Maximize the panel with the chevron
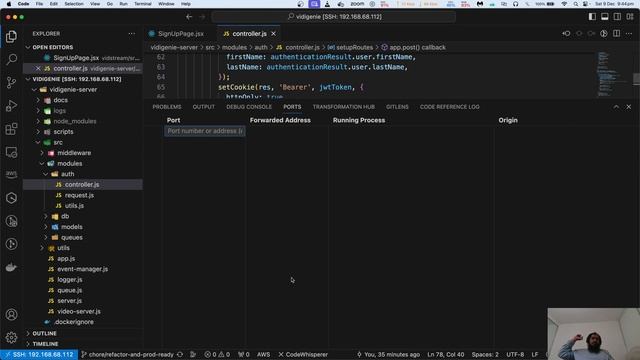 [x=616, y=107]
